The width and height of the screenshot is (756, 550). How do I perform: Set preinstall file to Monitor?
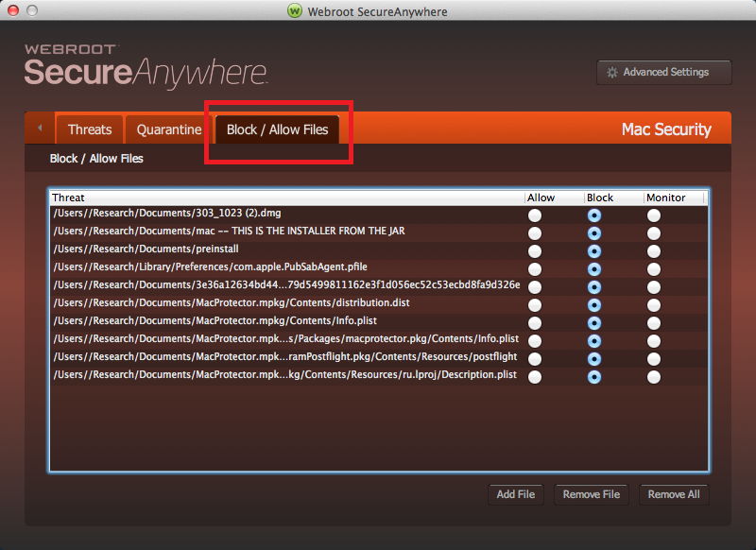coord(654,251)
